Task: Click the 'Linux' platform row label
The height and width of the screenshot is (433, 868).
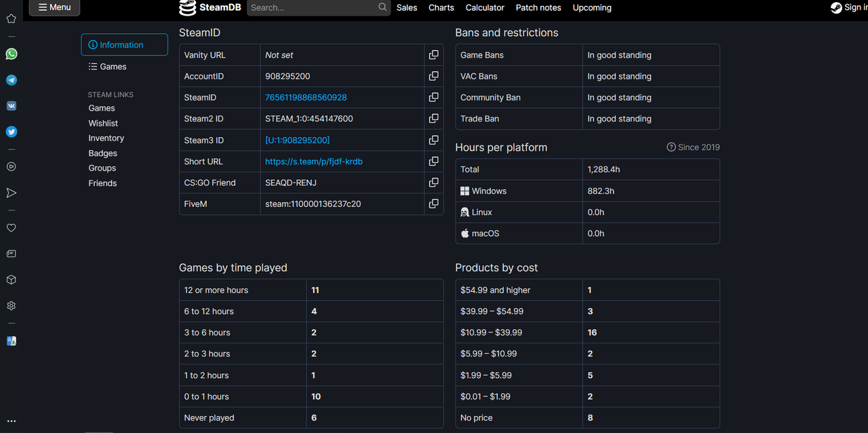Action: click(482, 212)
